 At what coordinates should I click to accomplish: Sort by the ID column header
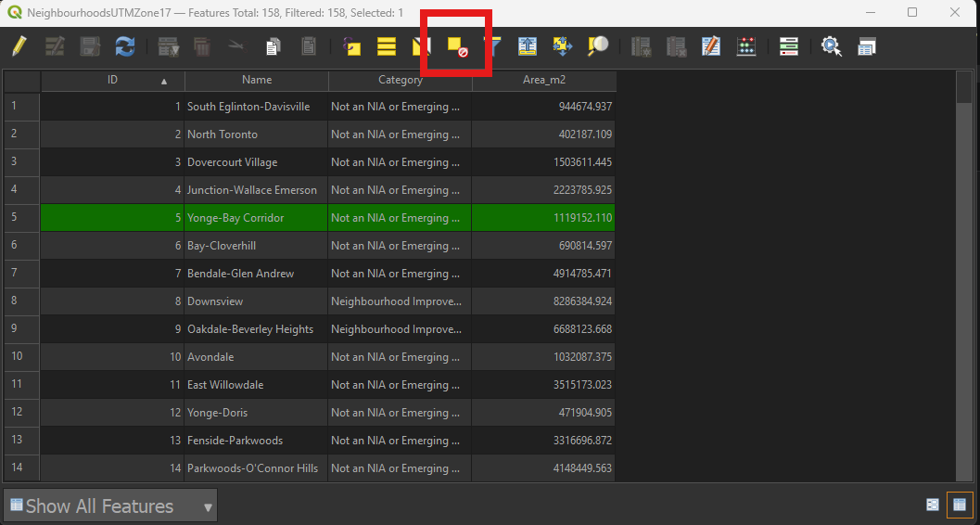point(112,80)
